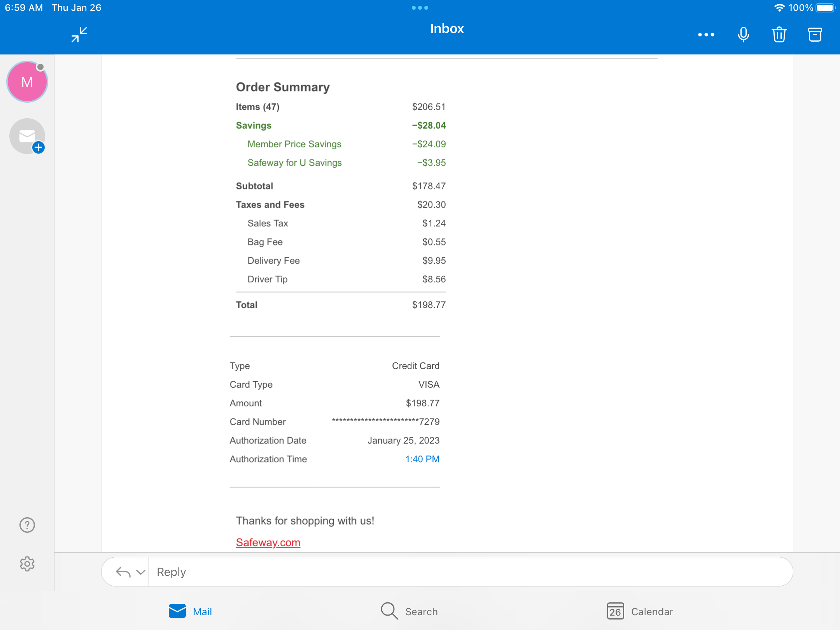Open the help question mark icon
The height and width of the screenshot is (630, 840).
tap(27, 525)
